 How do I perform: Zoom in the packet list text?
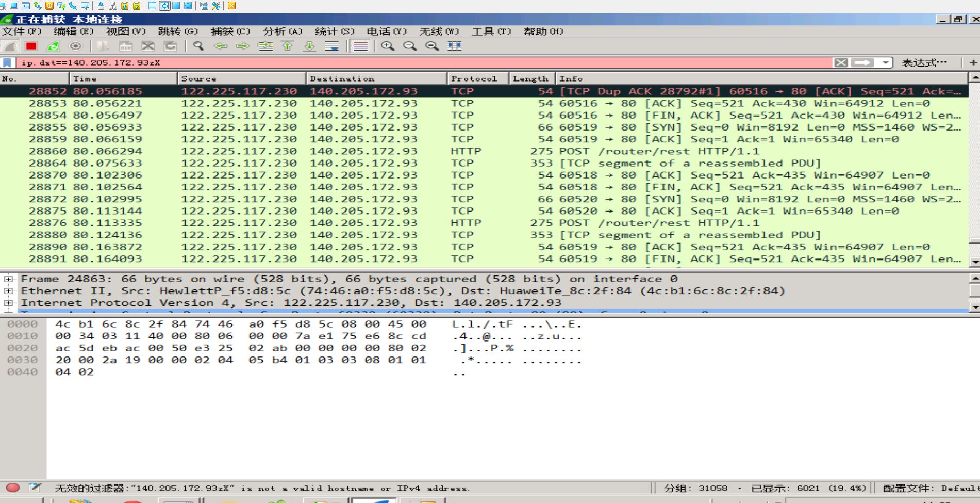tap(387, 46)
